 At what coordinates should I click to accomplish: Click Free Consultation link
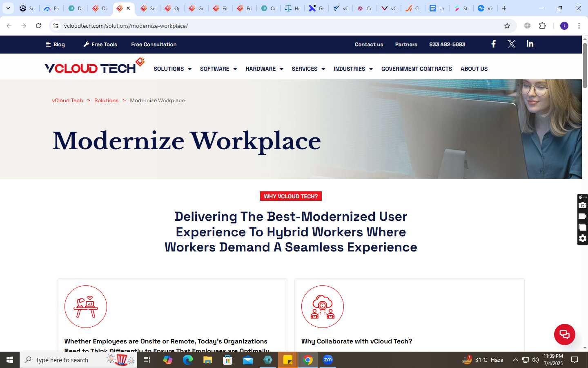[154, 44]
